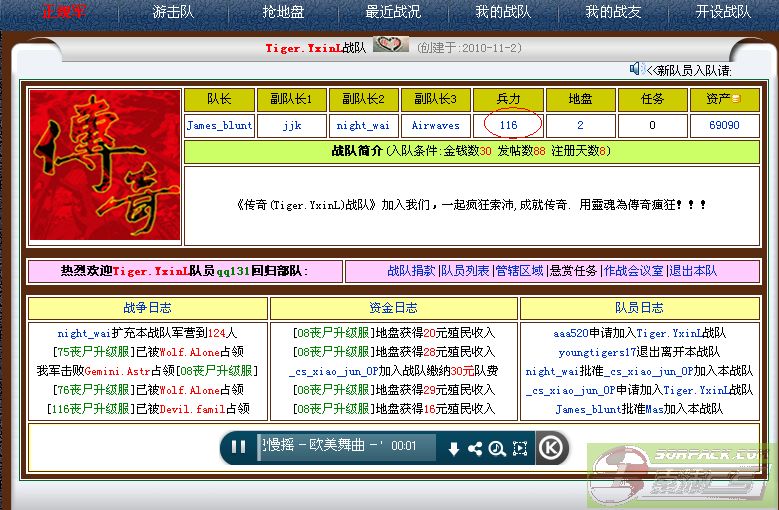Click the download arrow in the player
This screenshot has height=510, width=779.
(453, 449)
